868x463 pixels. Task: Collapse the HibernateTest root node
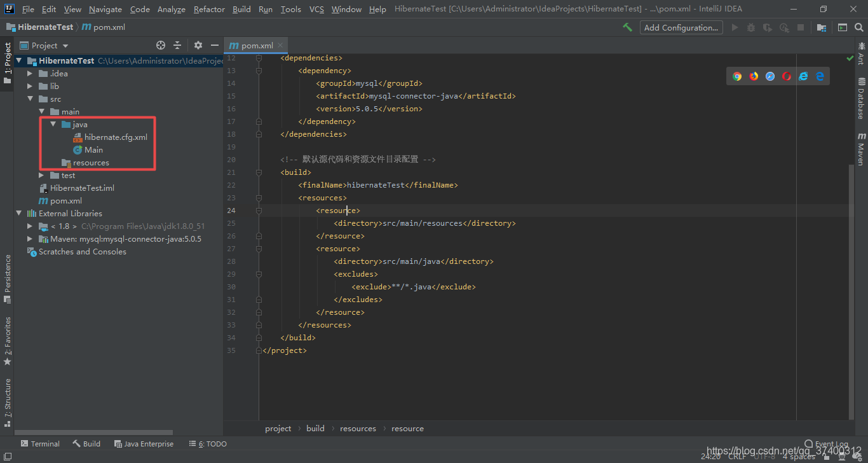[19, 61]
